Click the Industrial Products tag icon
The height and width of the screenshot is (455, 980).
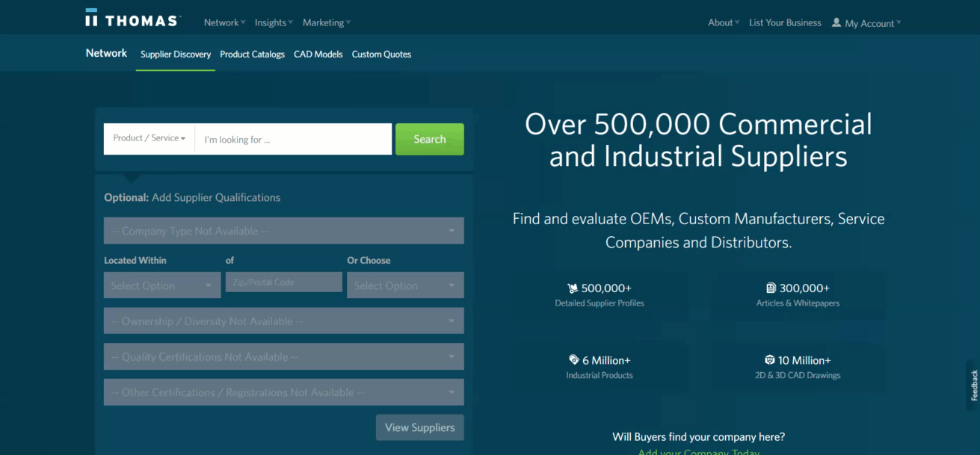pyautogui.click(x=574, y=360)
